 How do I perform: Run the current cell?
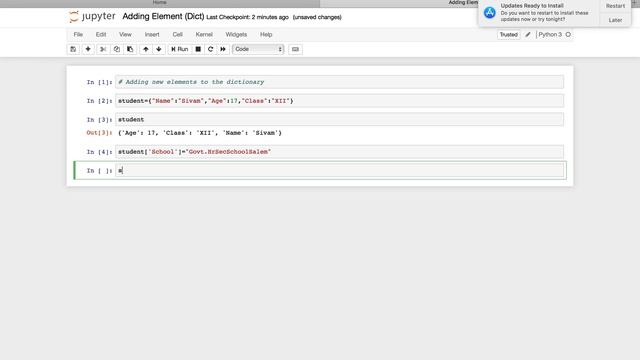click(x=180, y=49)
